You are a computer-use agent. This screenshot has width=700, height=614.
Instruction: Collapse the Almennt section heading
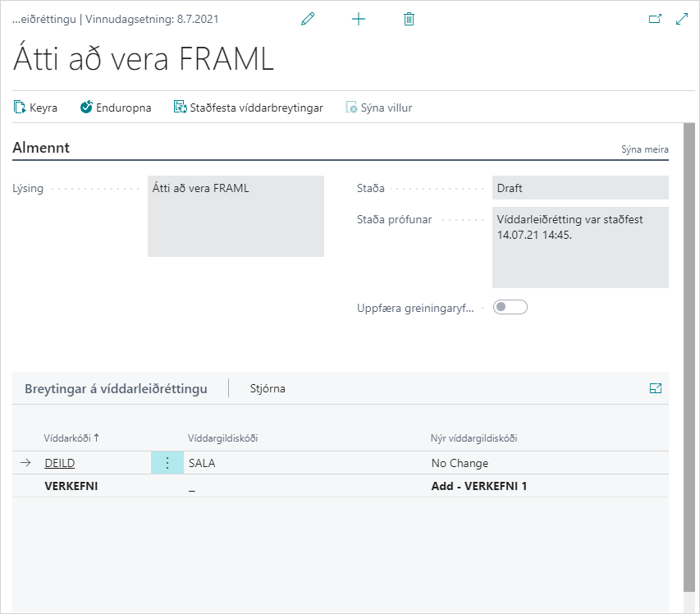pyautogui.click(x=41, y=148)
